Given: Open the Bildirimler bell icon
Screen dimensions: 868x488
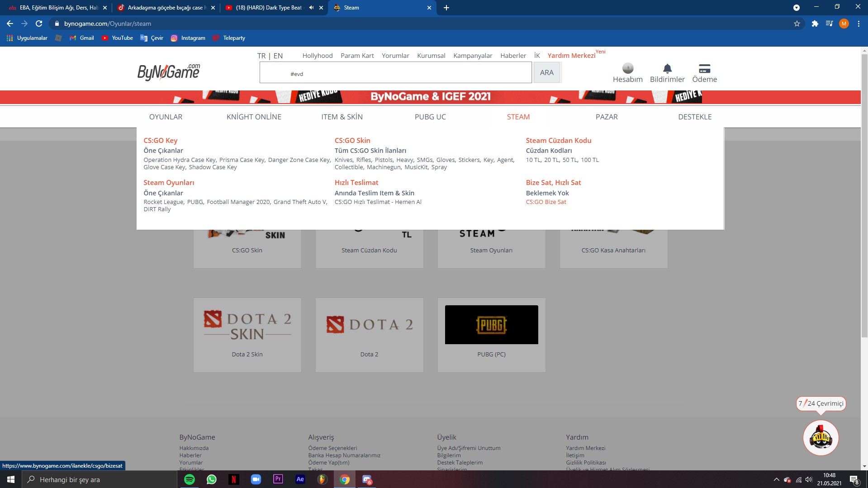Looking at the screenshot, I should click(667, 68).
